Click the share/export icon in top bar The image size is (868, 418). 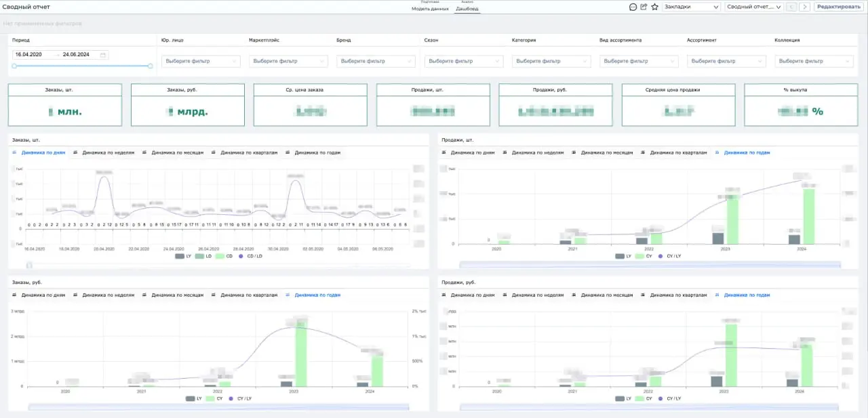[644, 7]
